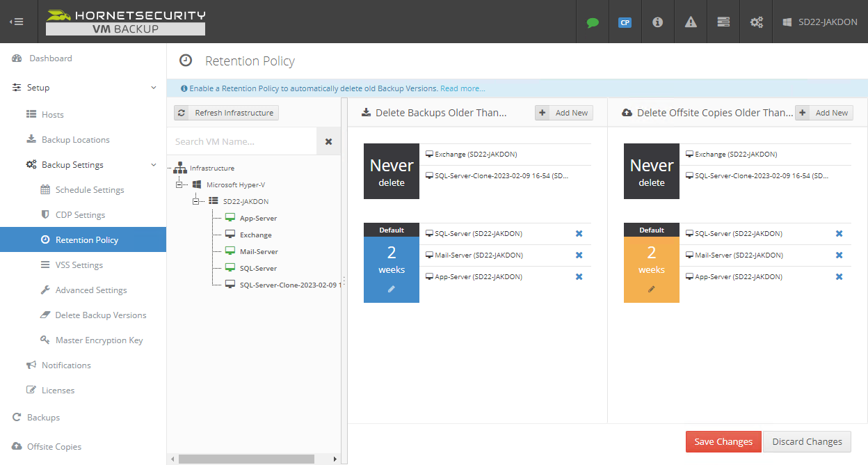Select the SD22-JAKDON host in the header
Image resolution: width=868 pixels, height=465 pixels.
(x=820, y=22)
